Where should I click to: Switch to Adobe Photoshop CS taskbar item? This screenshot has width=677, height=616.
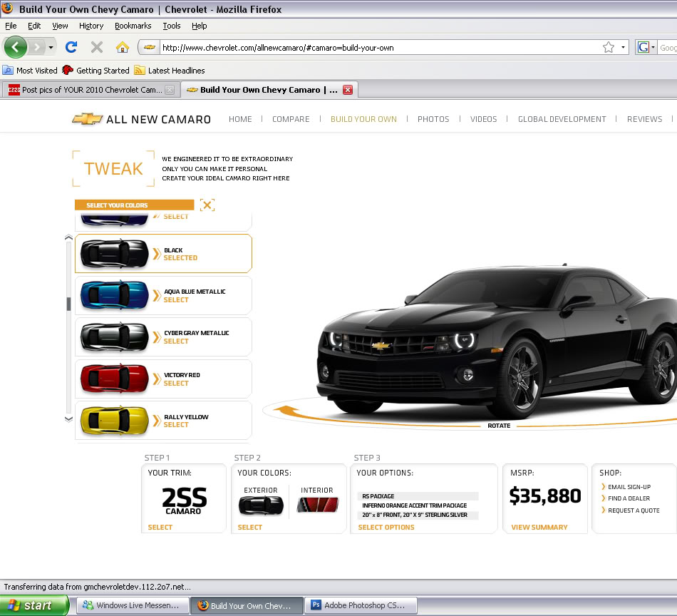(361, 605)
